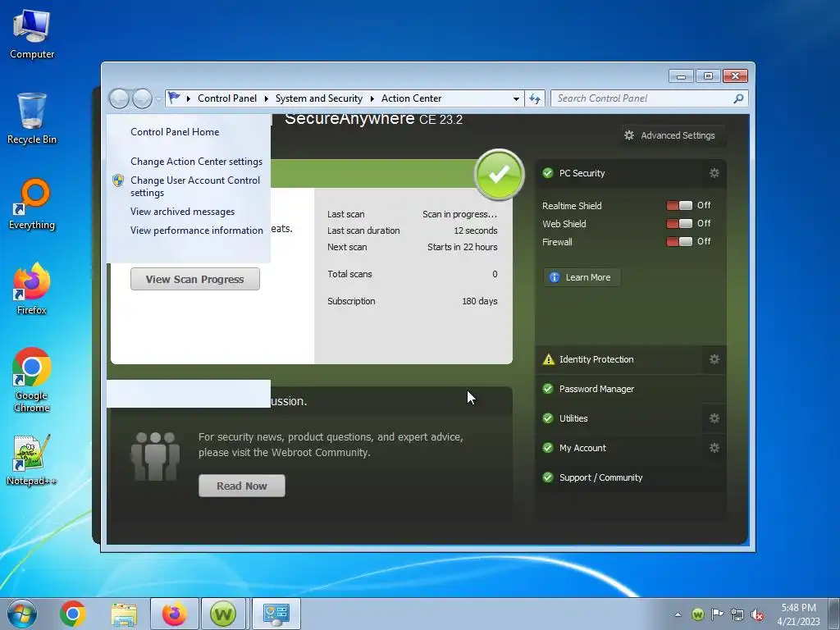
Task: Click the Learn More button
Action: pos(582,277)
